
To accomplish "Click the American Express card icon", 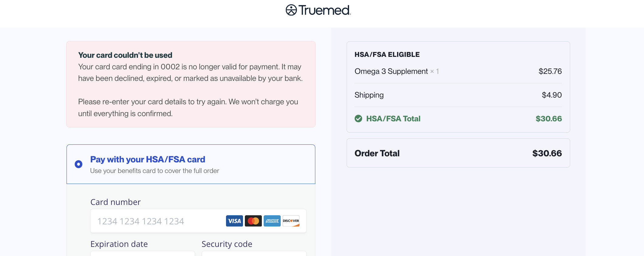I will [272, 221].
